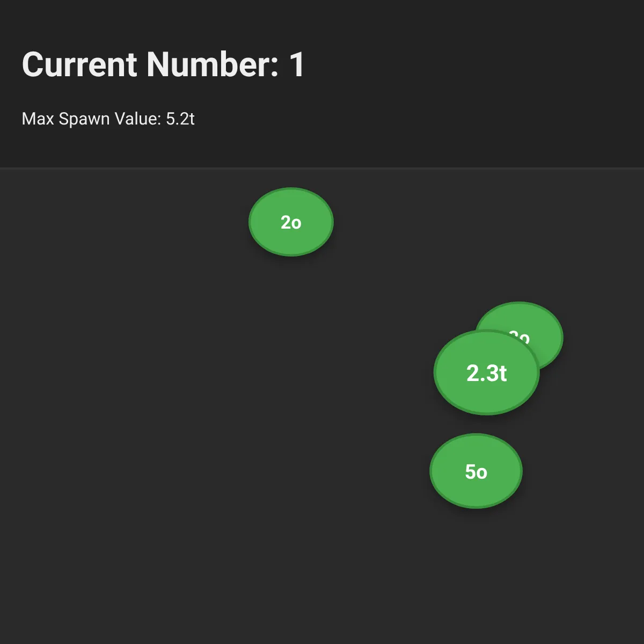
Task: Pop the bottom bubble labeled 5o
Action: click(x=476, y=471)
